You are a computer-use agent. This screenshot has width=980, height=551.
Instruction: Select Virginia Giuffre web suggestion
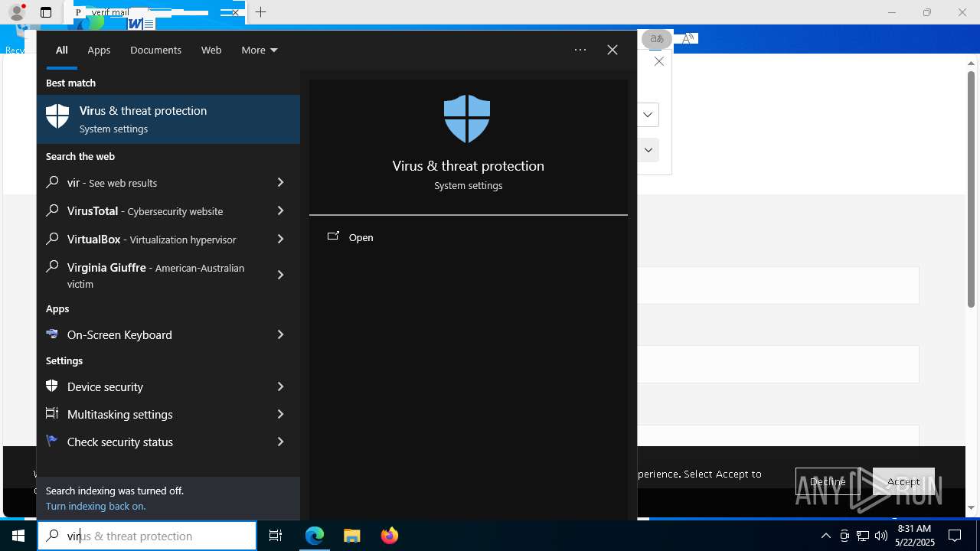155,275
